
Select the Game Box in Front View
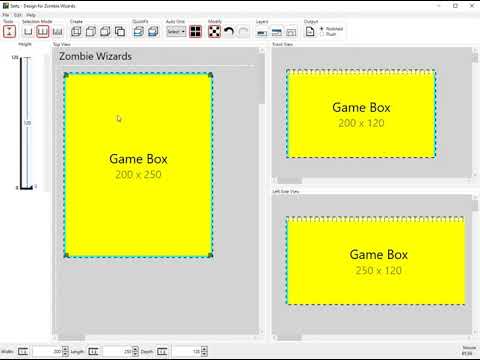[361, 114]
